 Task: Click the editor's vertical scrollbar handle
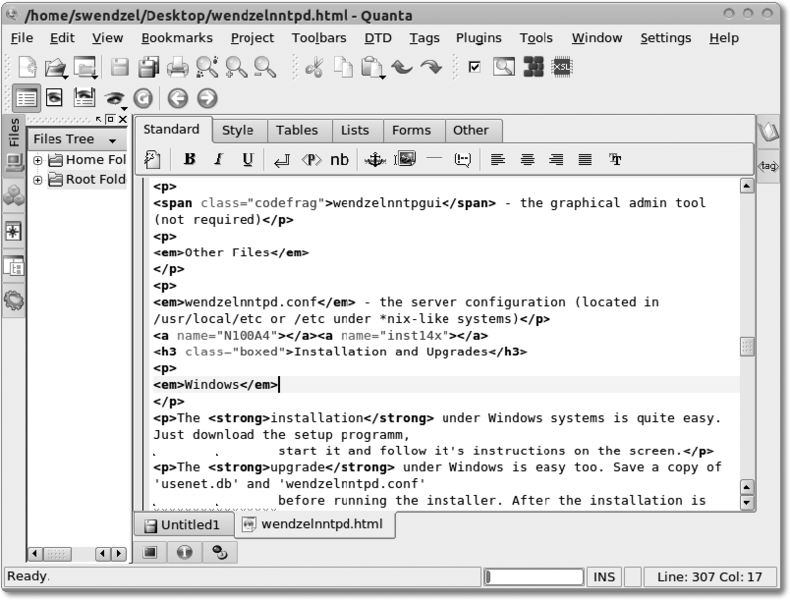[746, 346]
